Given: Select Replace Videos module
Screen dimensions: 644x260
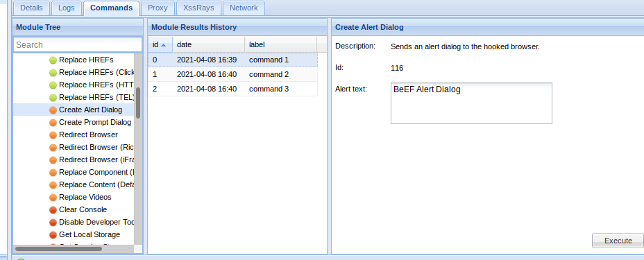Looking at the screenshot, I should click(x=85, y=198).
